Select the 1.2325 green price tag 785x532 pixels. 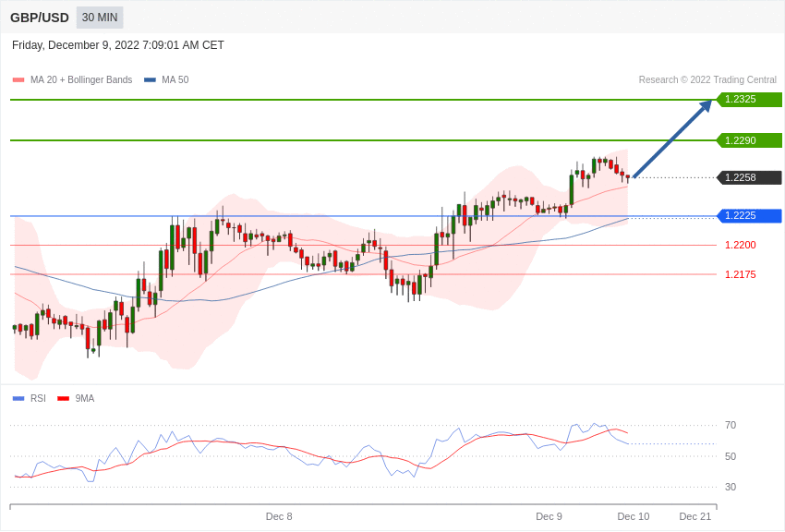click(749, 100)
